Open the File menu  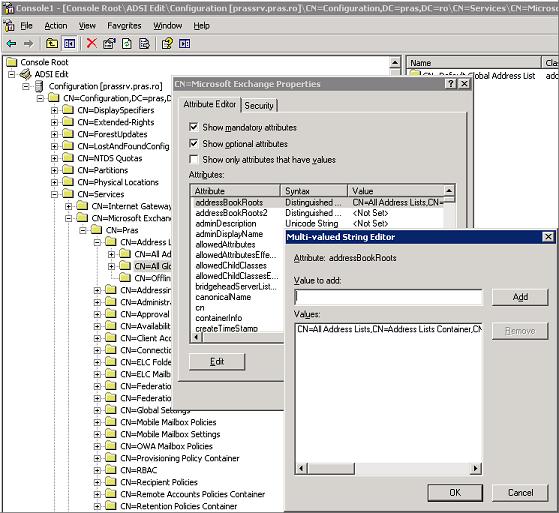(x=26, y=26)
